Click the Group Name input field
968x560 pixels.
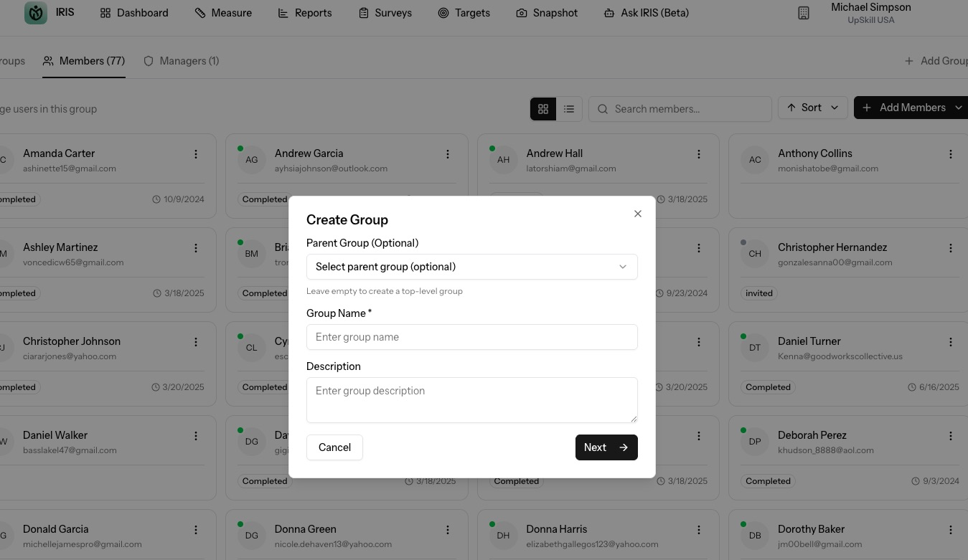click(472, 337)
